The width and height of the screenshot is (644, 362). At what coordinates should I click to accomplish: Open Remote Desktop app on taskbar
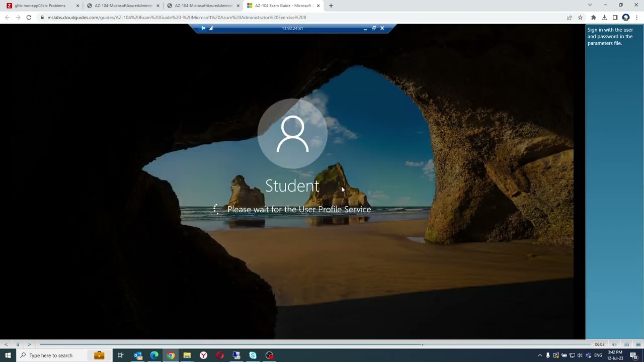pyautogui.click(x=236, y=355)
